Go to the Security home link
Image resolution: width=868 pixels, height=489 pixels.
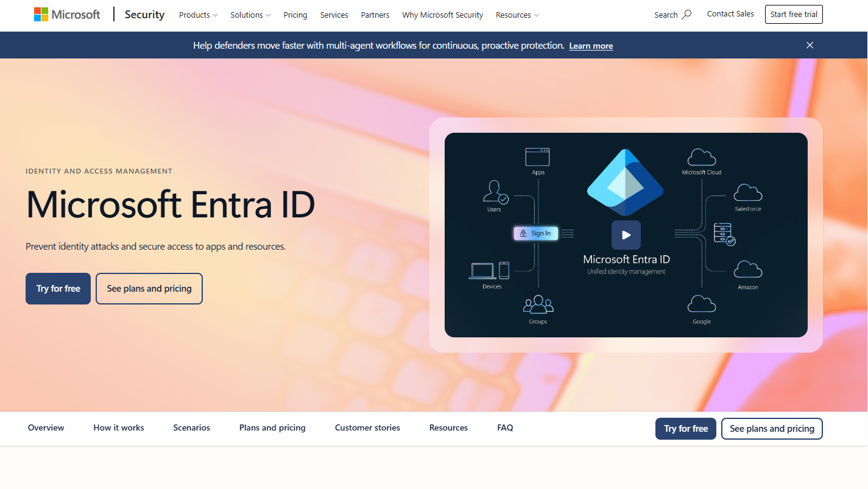coord(144,15)
